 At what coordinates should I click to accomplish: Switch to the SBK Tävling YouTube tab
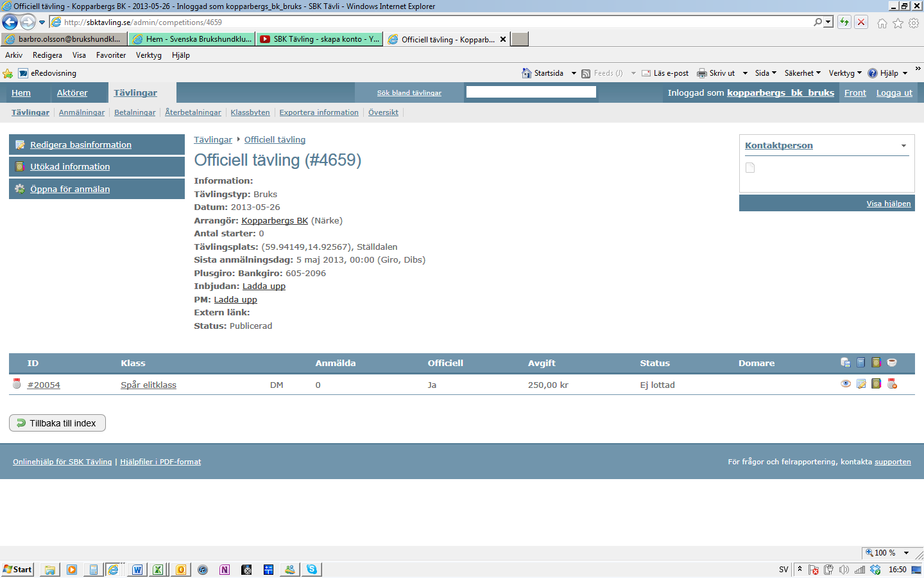pos(320,39)
